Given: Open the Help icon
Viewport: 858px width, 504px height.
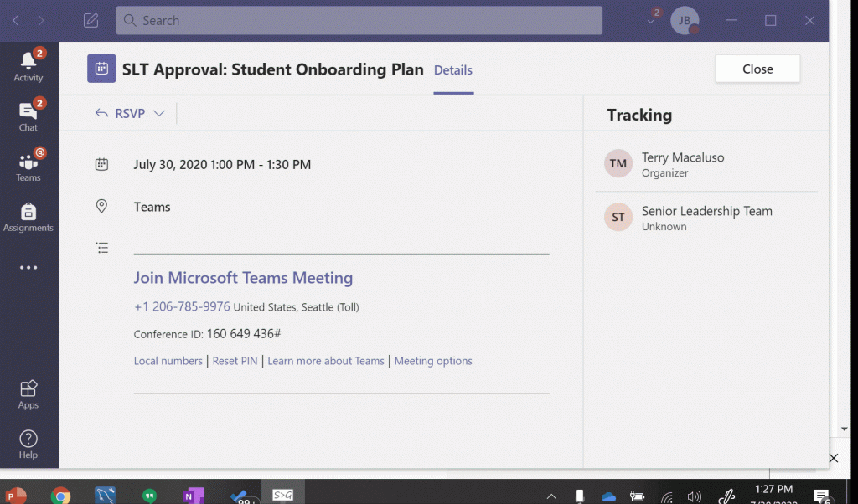Looking at the screenshot, I should (x=28, y=444).
